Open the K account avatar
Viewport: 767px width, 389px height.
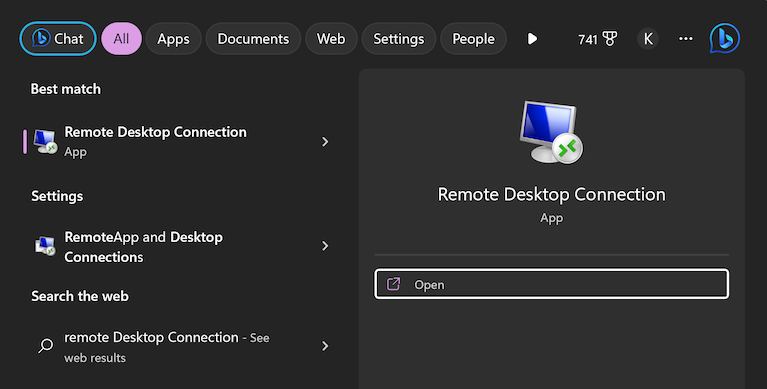coord(648,39)
